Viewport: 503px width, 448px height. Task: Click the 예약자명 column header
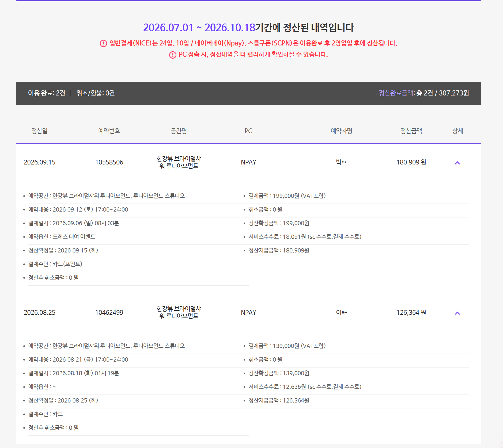(x=341, y=131)
